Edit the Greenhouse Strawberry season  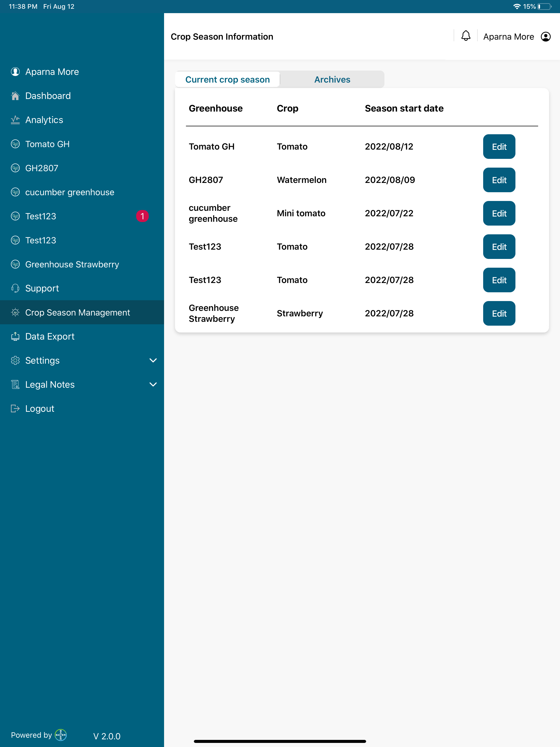pyautogui.click(x=499, y=313)
